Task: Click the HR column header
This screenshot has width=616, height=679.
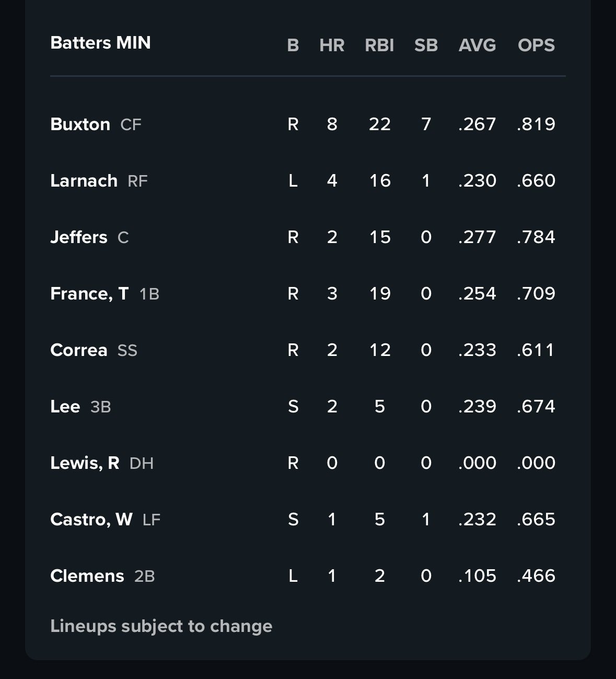Action: 332,45
